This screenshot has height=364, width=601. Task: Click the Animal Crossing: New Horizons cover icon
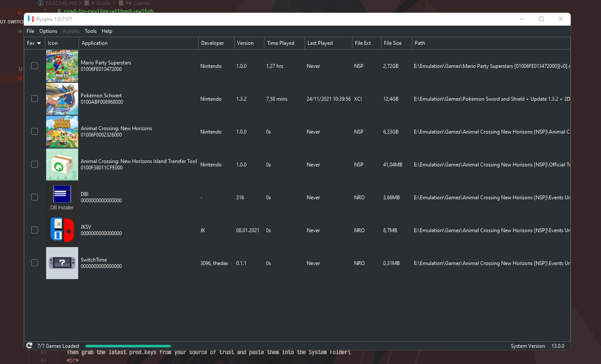click(62, 131)
